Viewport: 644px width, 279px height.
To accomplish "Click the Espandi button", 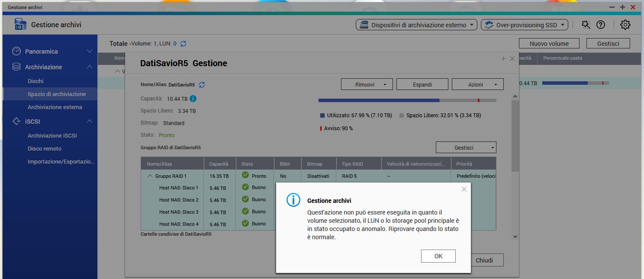I will [x=422, y=84].
